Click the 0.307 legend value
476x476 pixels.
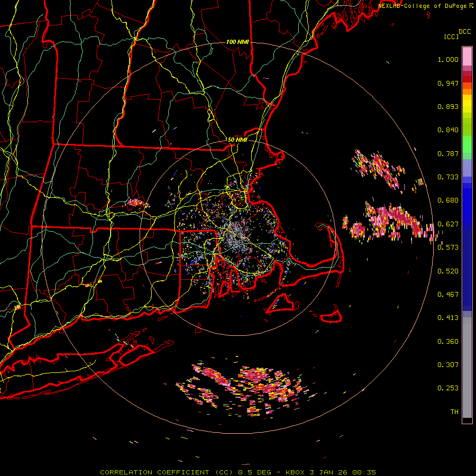[x=448, y=365]
